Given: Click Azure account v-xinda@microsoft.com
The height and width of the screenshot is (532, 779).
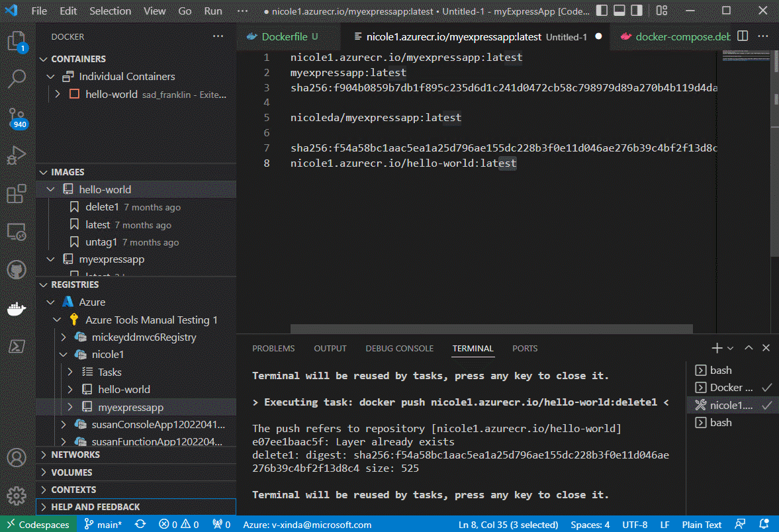Looking at the screenshot, I should coord(307,524).
